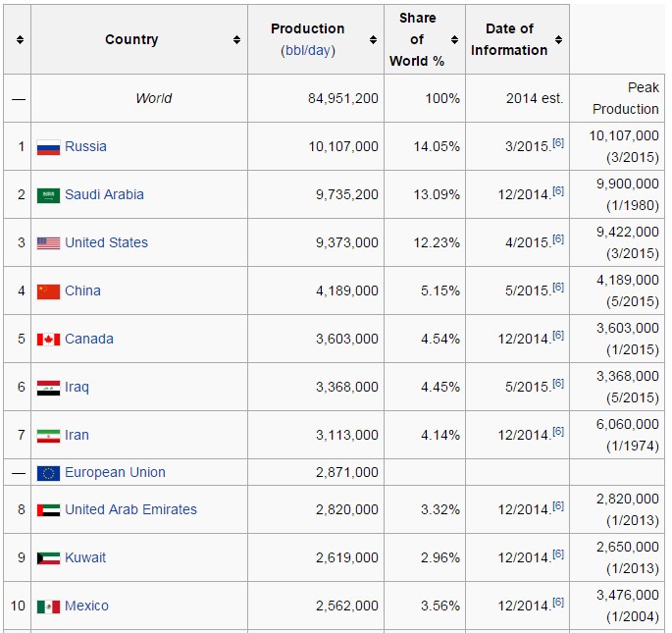The height and width of the screenshot is (633, 672).
Task: Click the Russia flag icon
Action: coord(48,147)
